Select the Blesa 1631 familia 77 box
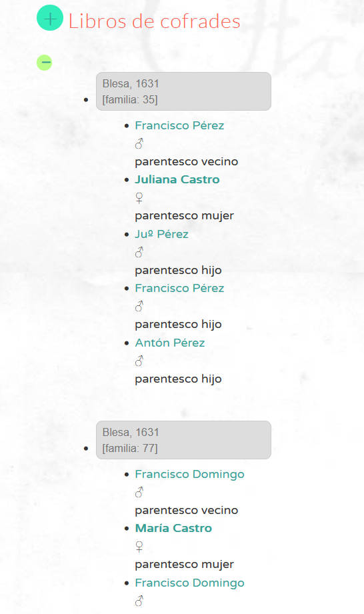The image size is (364, 614). (183, 440)
